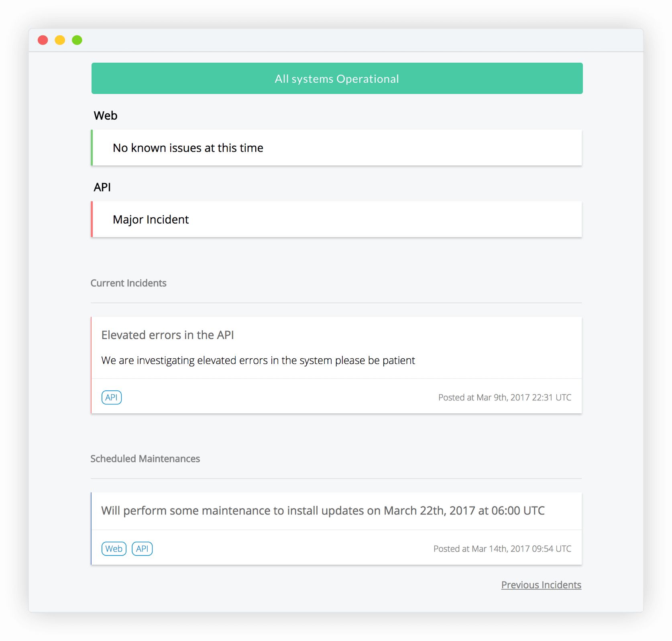The height and width of the screenshot is (641, 672).
Task: Open the Previous Incidents page
Action: click(541, 585)
